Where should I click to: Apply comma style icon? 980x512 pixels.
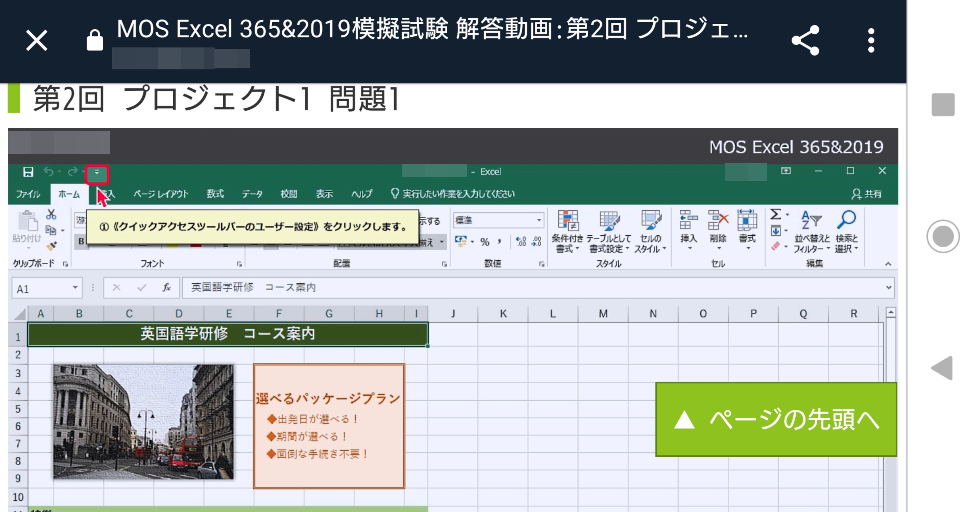499,241
